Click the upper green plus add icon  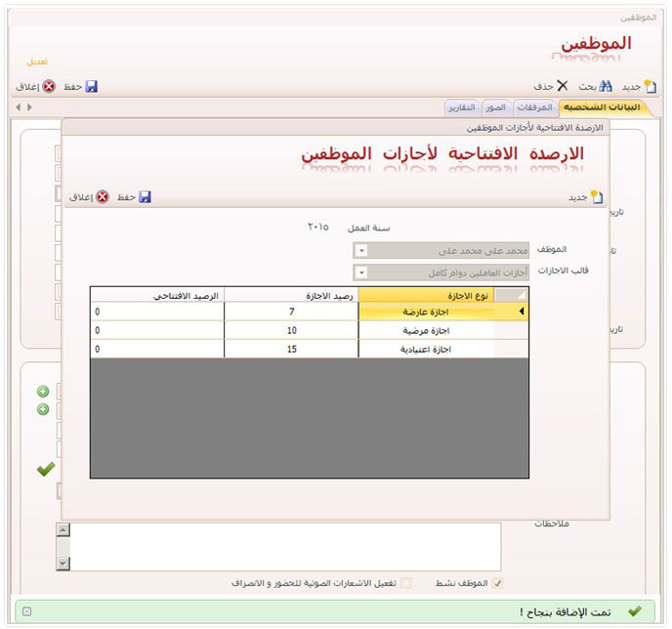(43, 392)
